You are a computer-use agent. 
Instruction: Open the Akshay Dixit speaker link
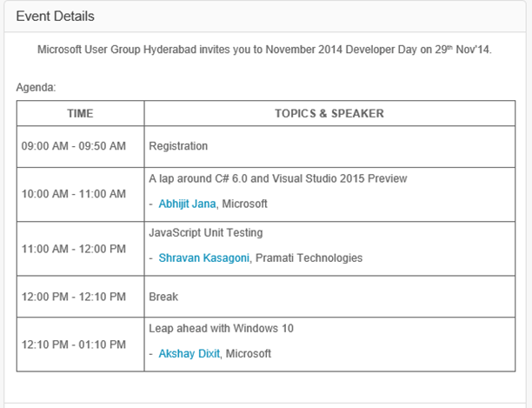[x=189, y=354]
